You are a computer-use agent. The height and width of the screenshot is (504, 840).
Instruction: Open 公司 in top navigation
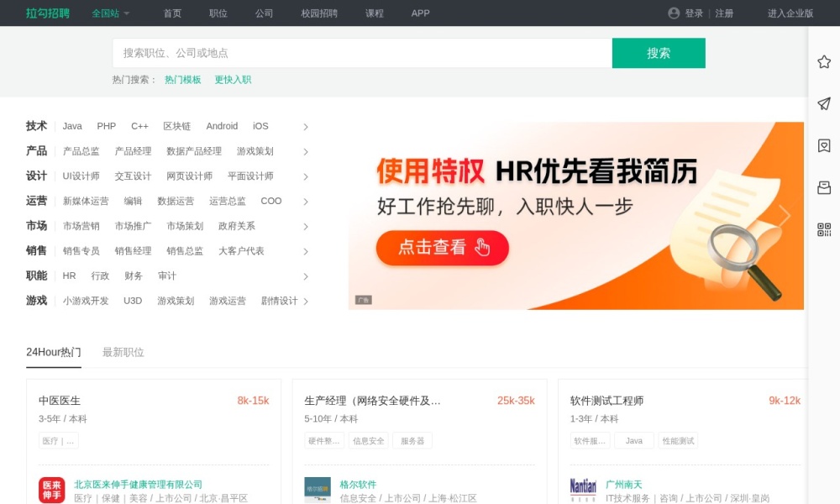click(x=264, y=13)
